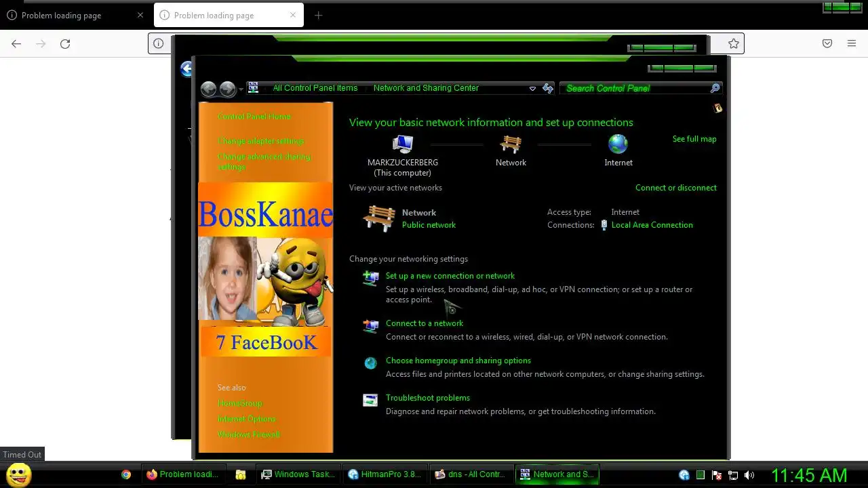Open Internet Options under See also
868x488 pixels.
(246, 419)
